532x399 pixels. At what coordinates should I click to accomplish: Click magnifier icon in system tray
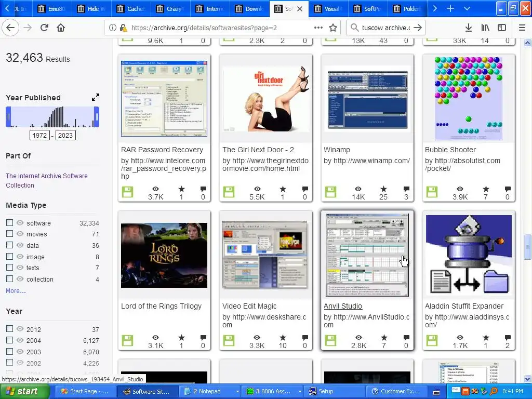pyautogui.click(x=494, y=391)
